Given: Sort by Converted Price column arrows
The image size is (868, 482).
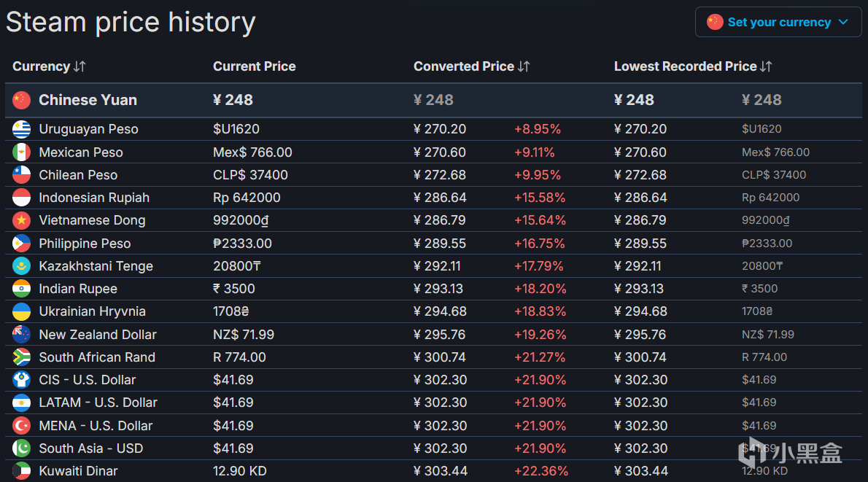Looking at the screenshot, I should click(524, 66).
